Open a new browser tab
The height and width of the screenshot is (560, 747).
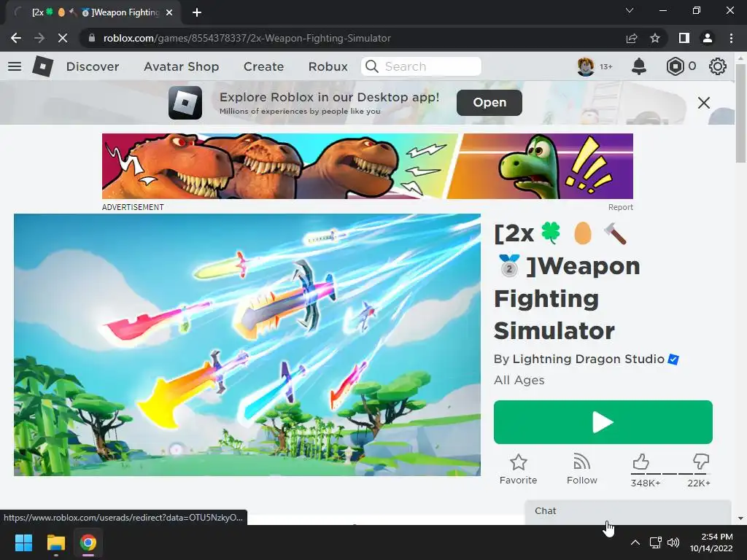click(x=197, y=12)
